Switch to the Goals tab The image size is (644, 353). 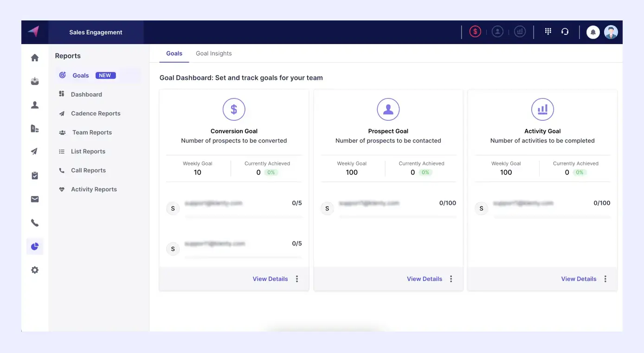[174, 53]
